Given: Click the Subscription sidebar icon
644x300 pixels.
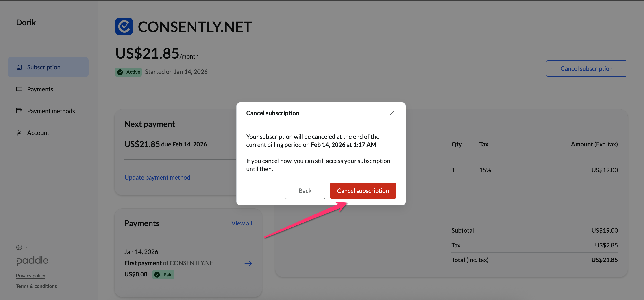Looking at the screenshot, I should [x=19, y=67].
